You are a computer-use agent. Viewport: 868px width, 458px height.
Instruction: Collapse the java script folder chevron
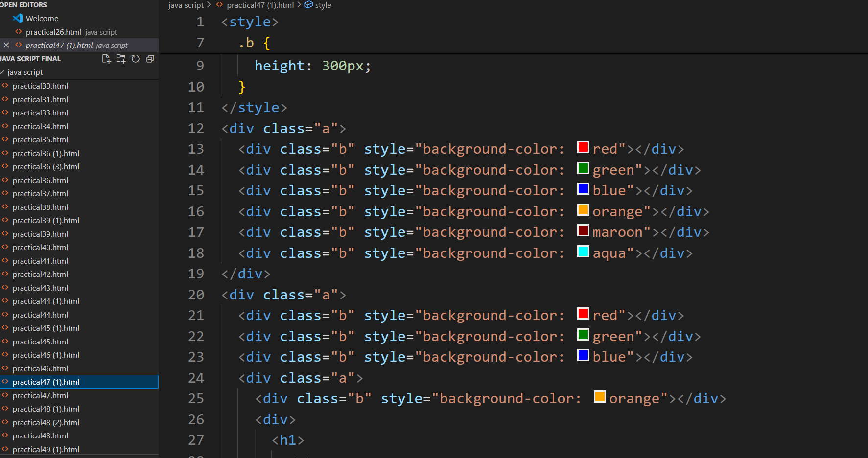pos(2,72)
